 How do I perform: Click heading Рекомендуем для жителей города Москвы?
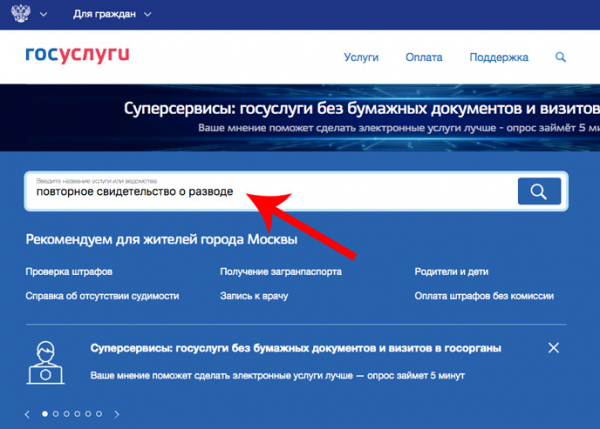[161, 240]
